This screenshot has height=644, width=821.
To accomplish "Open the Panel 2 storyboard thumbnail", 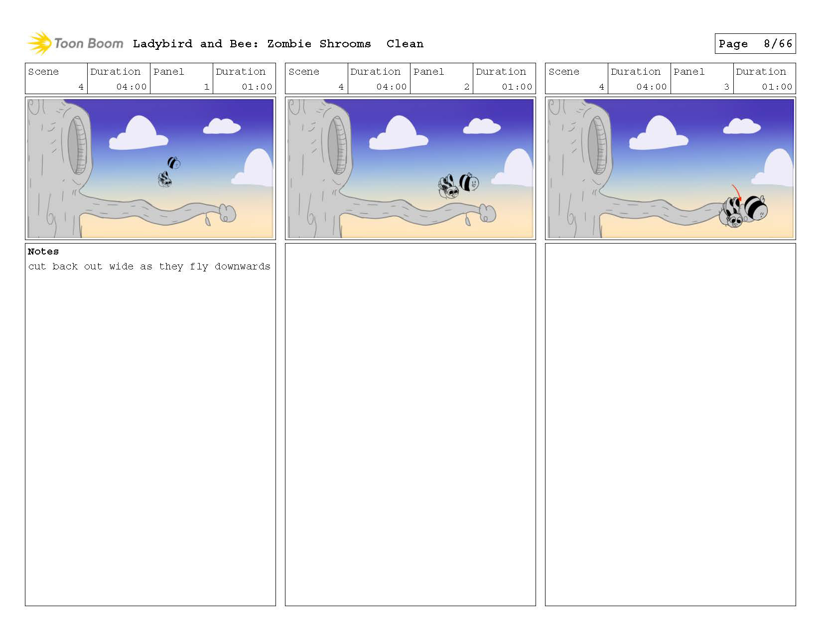I will point(410,168).
